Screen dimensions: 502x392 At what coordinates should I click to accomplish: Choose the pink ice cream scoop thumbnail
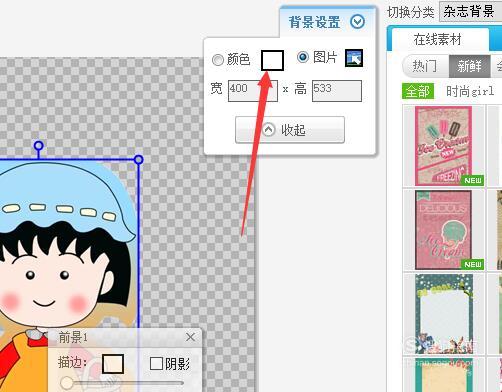[x=444, y=230]
